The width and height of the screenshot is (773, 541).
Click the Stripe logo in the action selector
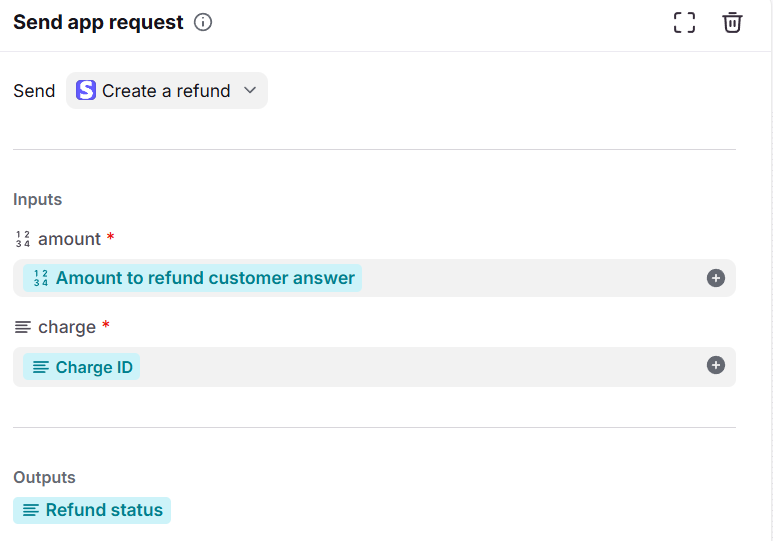86,91
